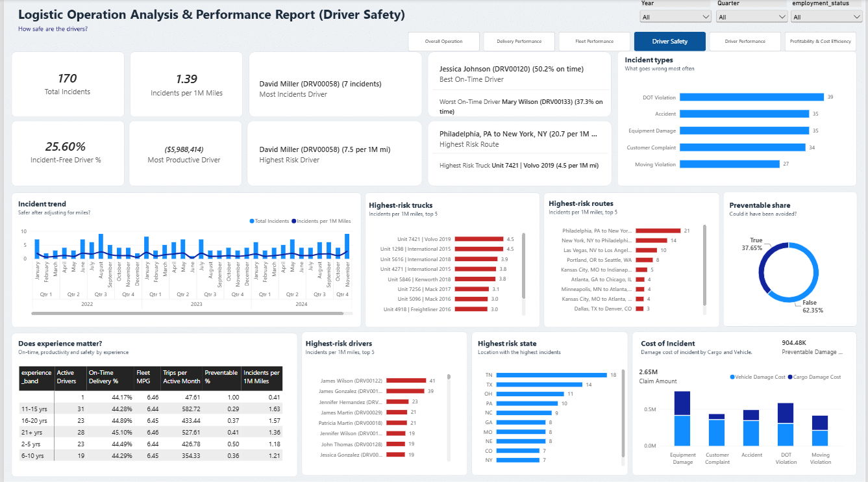Click the Fleet MPG column header
The width and height of the screenshot is (868, 482).
[x=147, y=377]
